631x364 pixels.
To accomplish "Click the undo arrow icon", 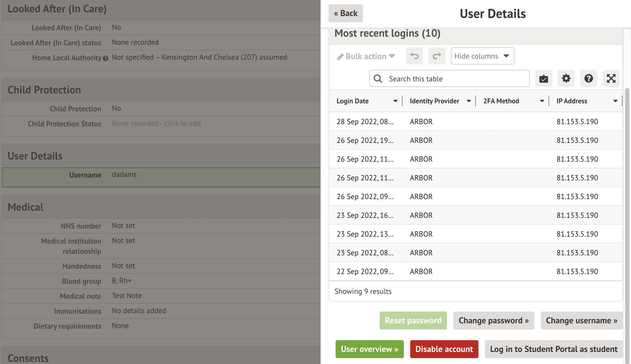I will [x=414, y=56].
